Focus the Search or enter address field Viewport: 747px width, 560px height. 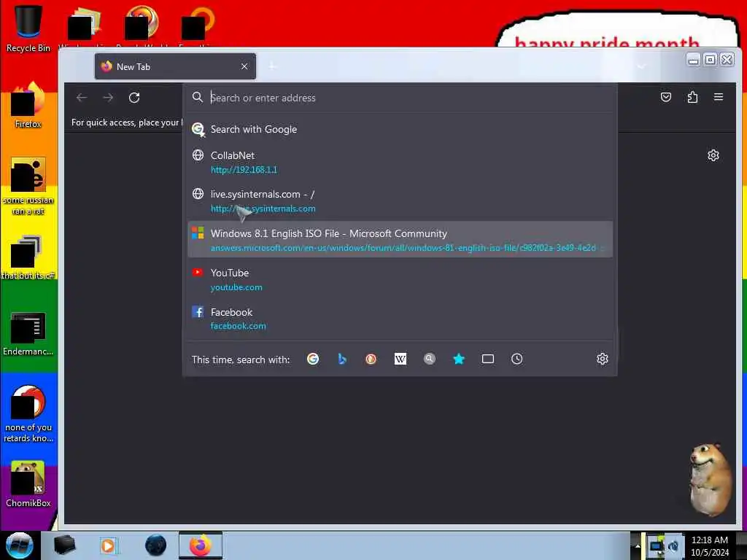point(400,98)
